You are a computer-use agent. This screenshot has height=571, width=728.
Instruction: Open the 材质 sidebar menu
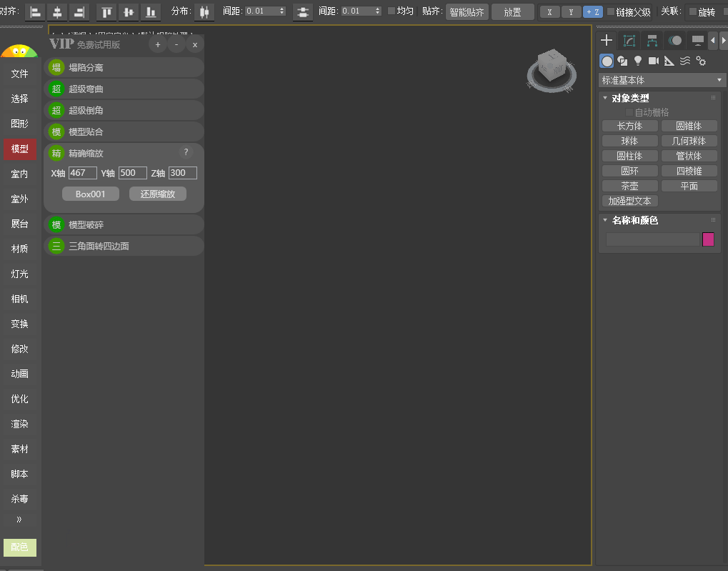click(x=20, y=249)
